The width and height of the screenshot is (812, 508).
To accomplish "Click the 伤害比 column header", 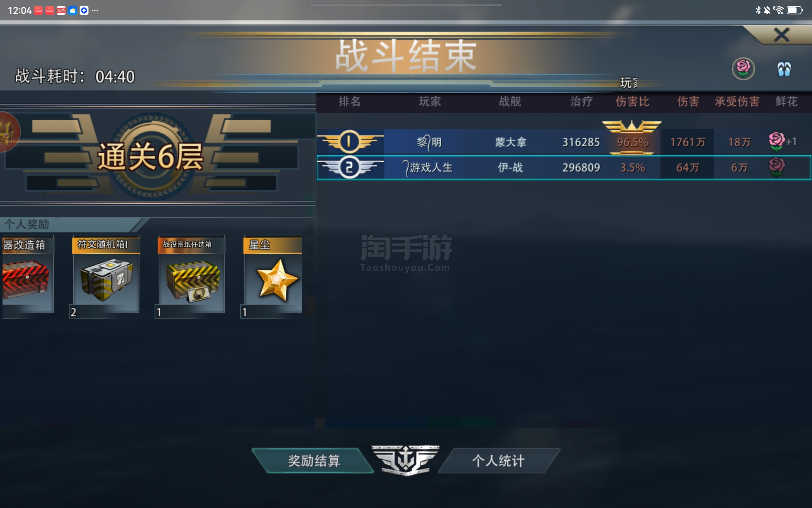I will pyautogui.click(x=632, y=102).
